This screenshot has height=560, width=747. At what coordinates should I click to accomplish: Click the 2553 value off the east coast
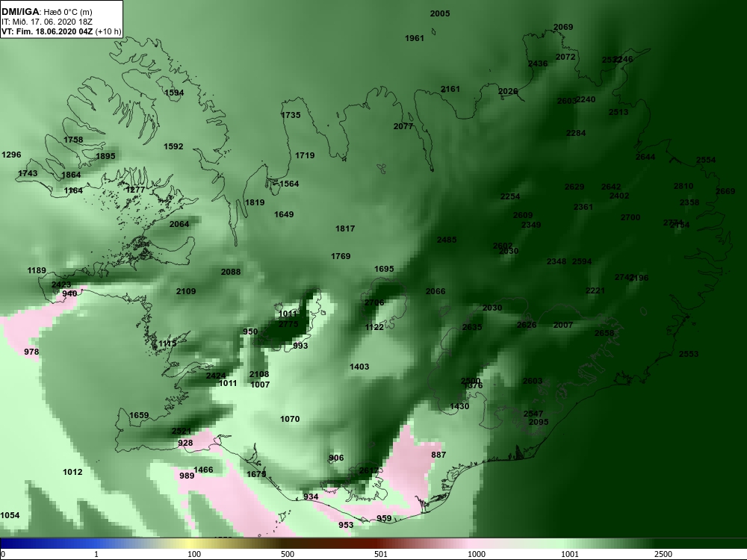[x=689, y=354]
